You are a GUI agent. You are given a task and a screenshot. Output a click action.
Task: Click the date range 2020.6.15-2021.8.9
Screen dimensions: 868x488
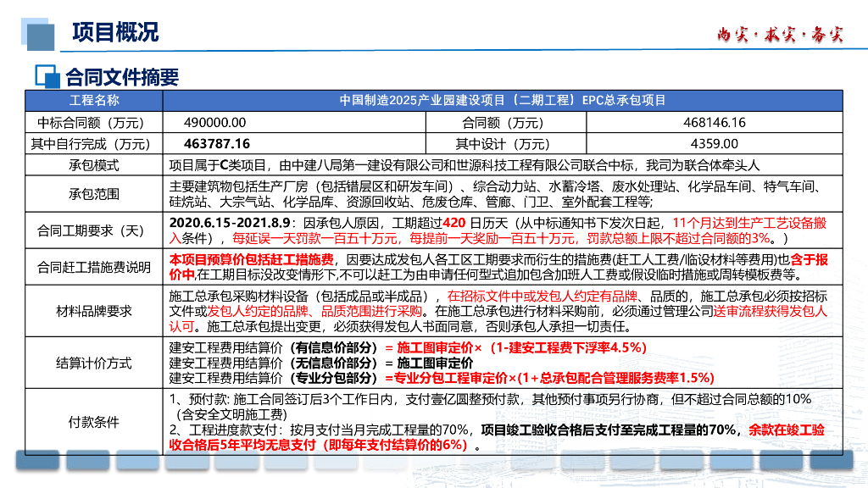point(230,223)
